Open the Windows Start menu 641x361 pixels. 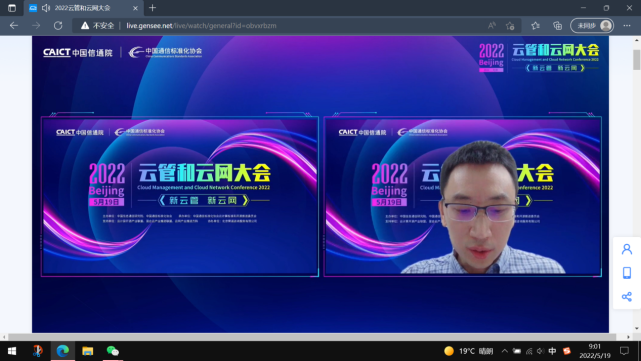[12, 351]
